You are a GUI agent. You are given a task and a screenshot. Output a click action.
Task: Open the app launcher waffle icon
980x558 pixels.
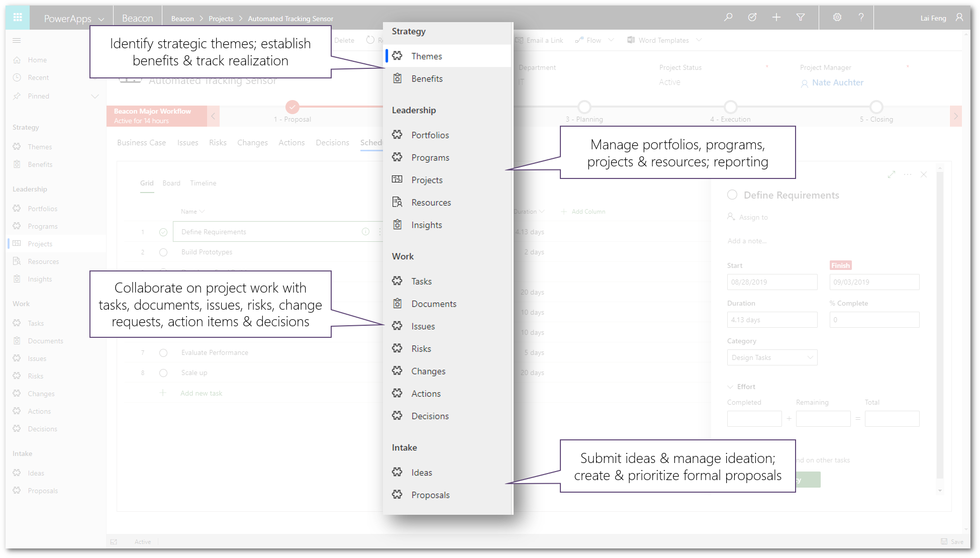(x=18, y=18)
